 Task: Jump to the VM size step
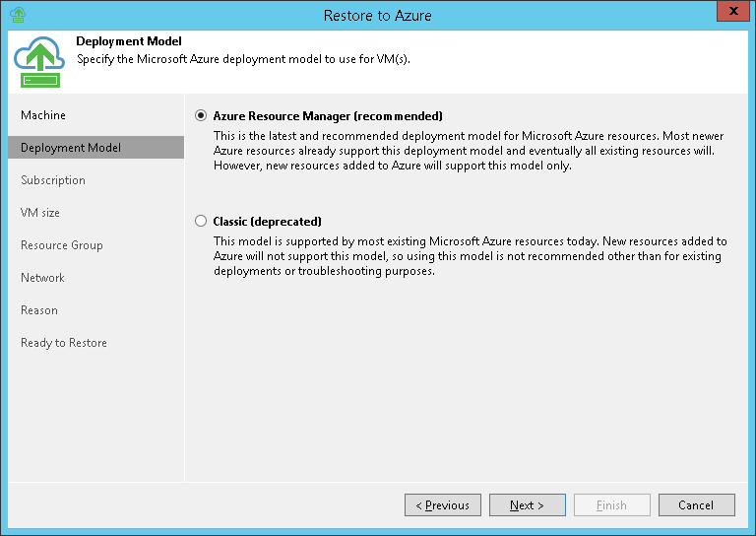(40, 213)
